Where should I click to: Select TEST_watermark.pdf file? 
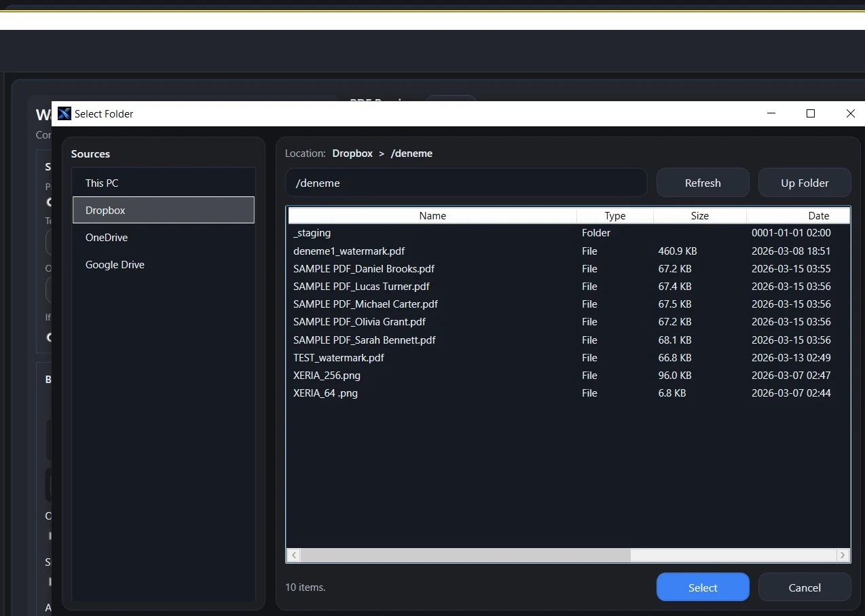pyautogui.click(x=338, y=357)
